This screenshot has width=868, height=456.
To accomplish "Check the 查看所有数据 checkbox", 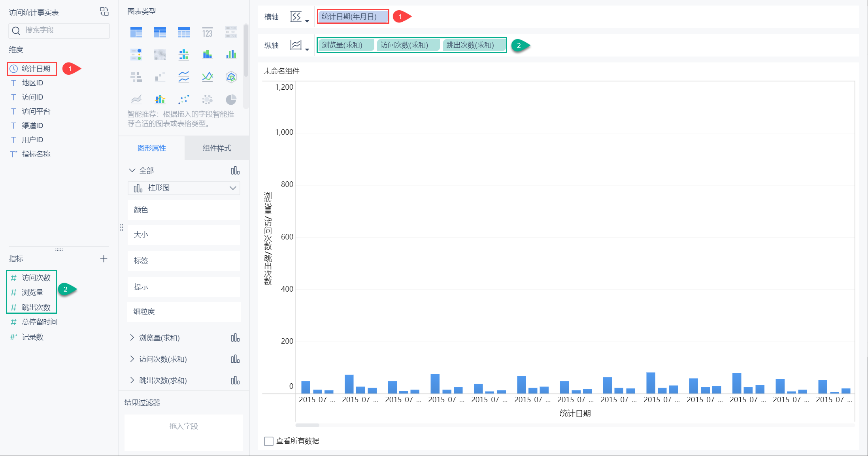I will click(x=269, y=441).
